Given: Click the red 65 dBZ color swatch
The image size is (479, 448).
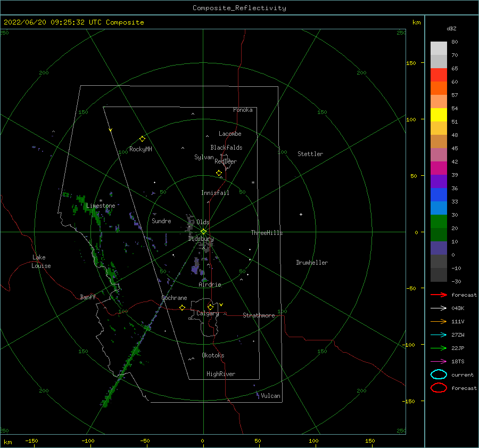Looking at the screenshot, I should [439, 75].
